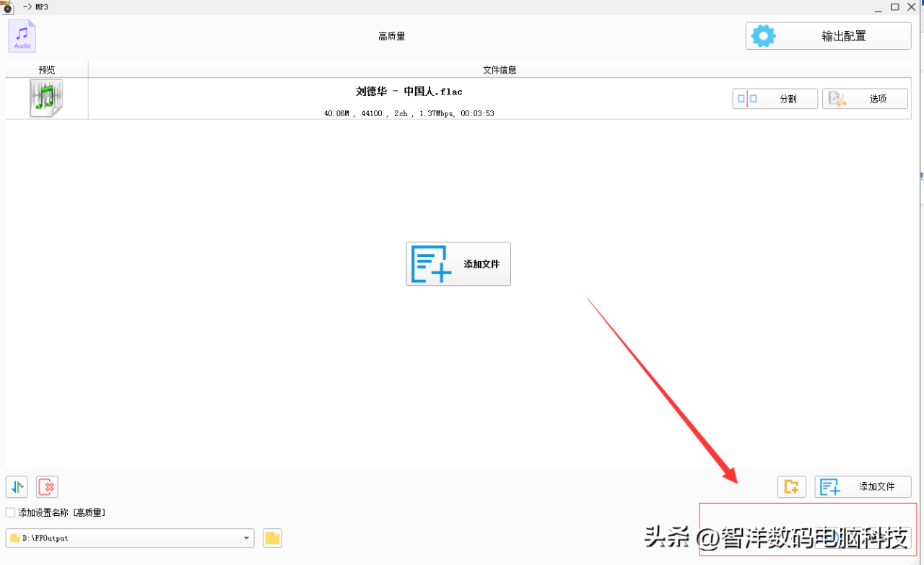Click the add-folder icon near bottom right
924x565 pixels.
point(791,486)
